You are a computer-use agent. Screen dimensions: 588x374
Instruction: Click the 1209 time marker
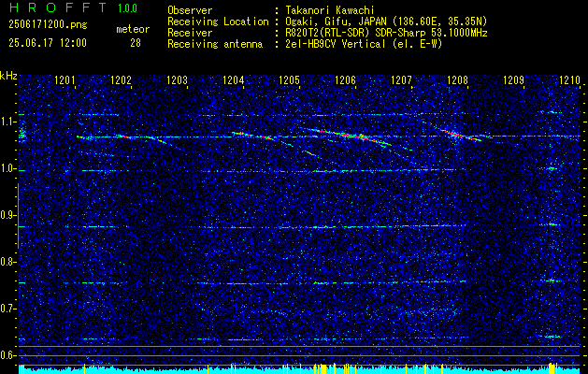pos(514,80)
